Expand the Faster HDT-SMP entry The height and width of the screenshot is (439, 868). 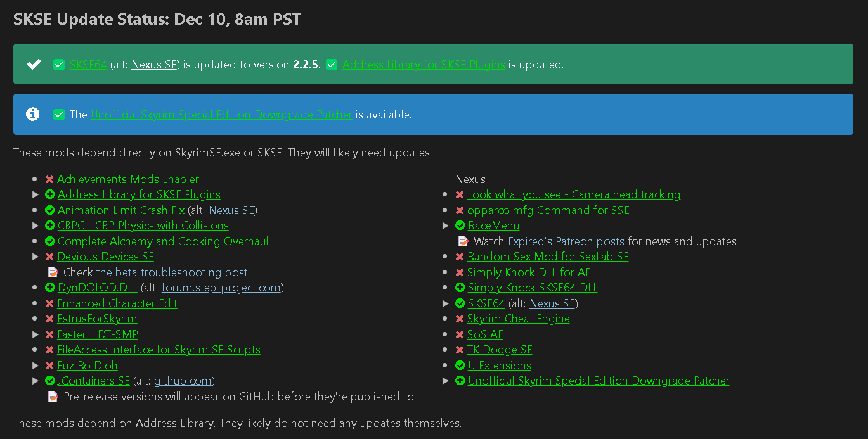click(36, 334)
